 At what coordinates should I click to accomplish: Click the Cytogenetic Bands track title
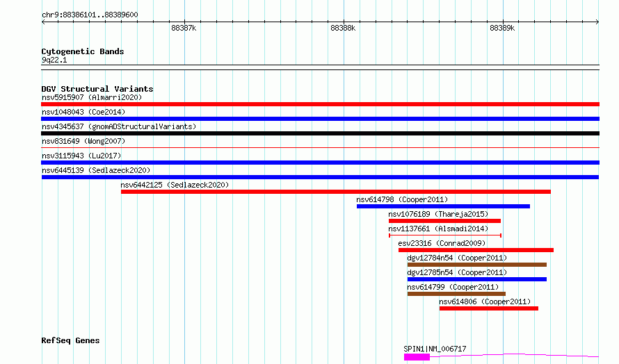[x=83, y=51]
